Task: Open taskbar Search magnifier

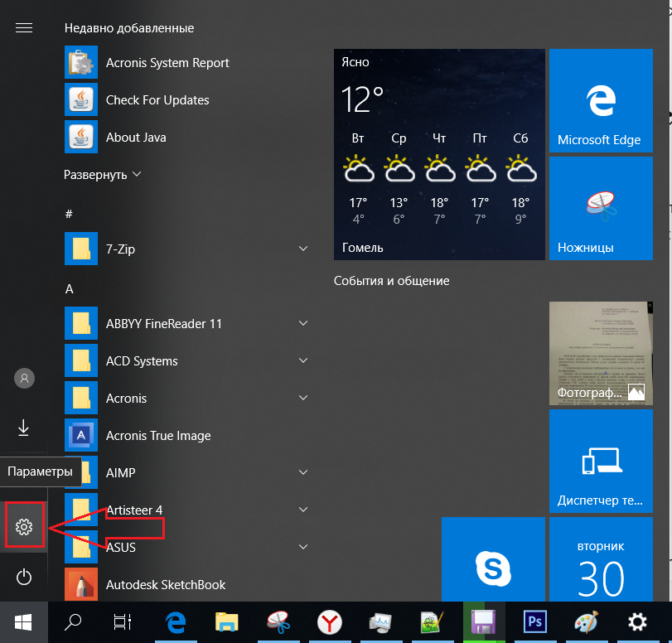Action: (73, 622)
